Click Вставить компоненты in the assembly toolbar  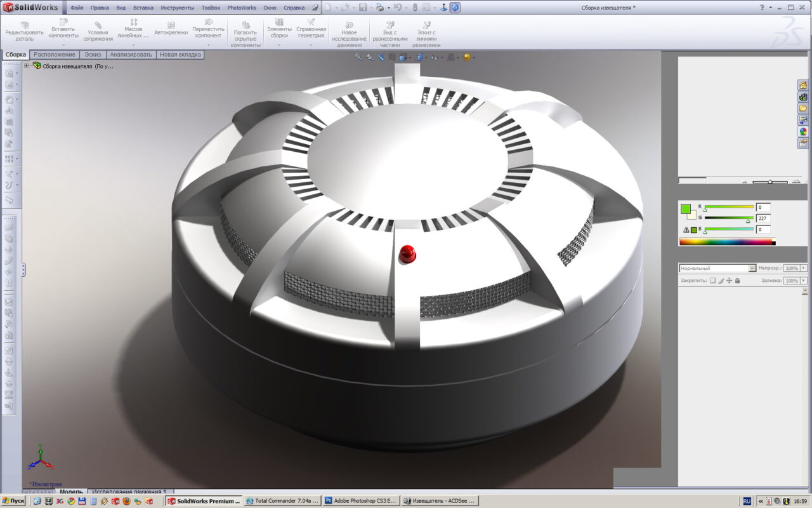(63, 30)
